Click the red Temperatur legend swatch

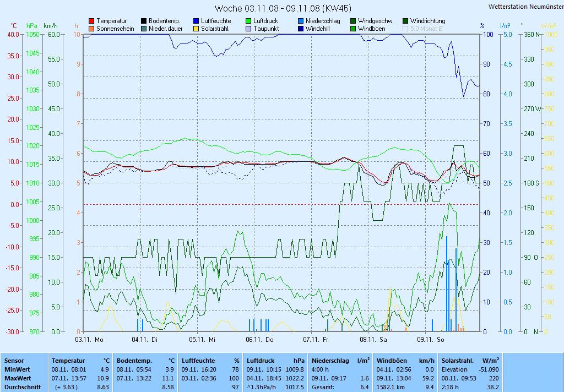(91, 21)
